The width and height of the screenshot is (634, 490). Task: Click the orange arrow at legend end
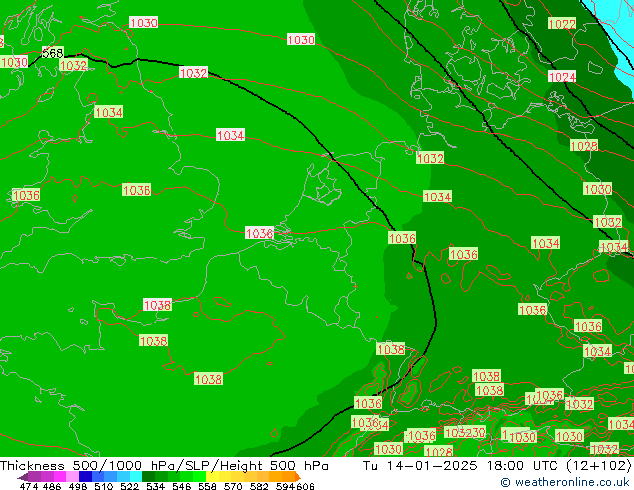point(298,477)
